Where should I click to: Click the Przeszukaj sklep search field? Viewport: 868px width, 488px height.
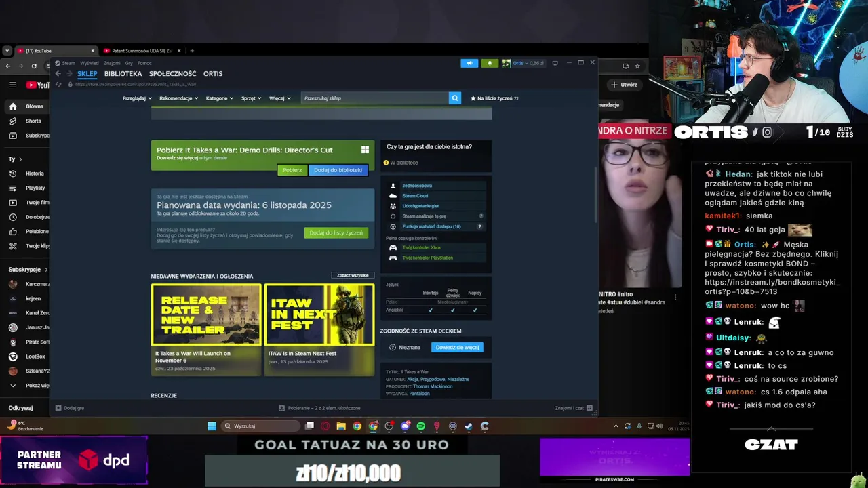[x=375, y=98]
